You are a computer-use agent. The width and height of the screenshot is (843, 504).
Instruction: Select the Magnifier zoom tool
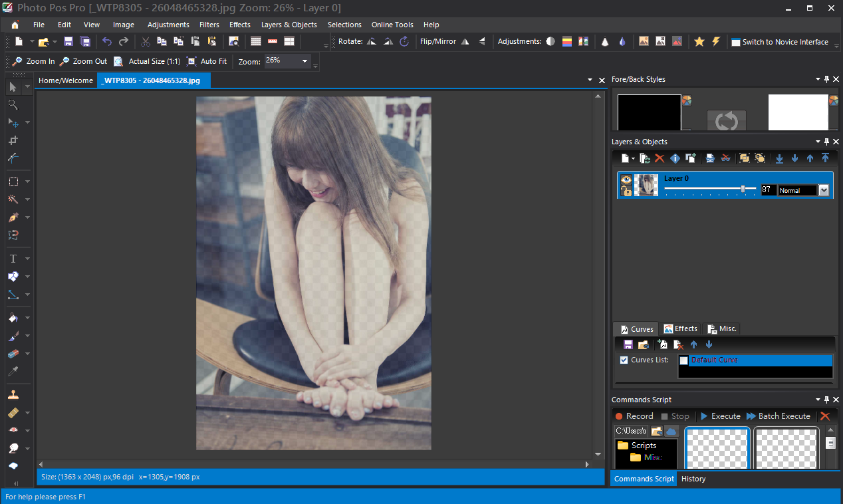tap(13, 105)
